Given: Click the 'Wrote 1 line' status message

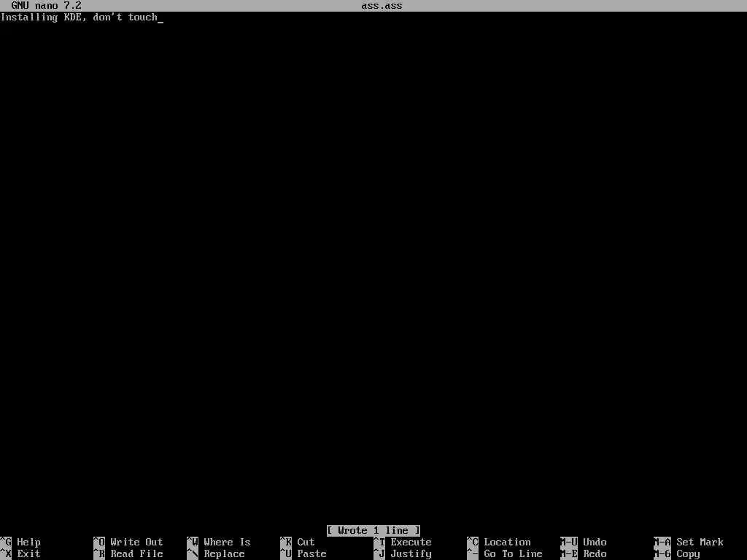Looking at the screenshot, I should [373, 531].
